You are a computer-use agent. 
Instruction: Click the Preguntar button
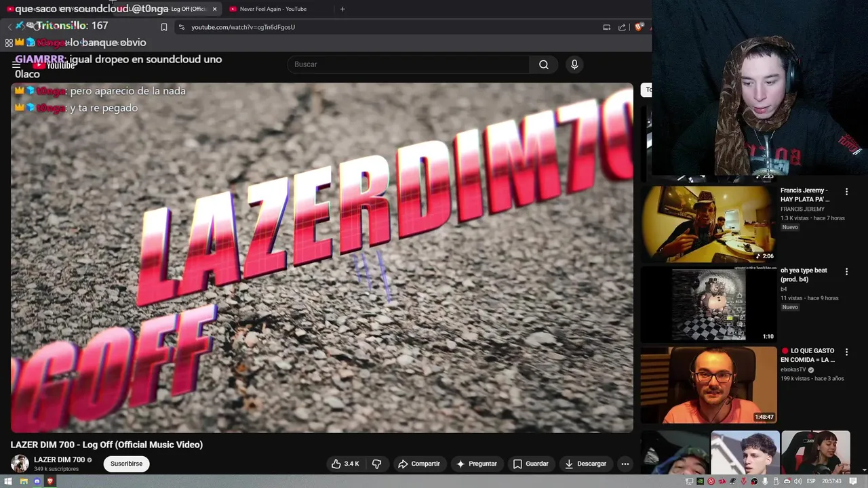coord(477,464)
